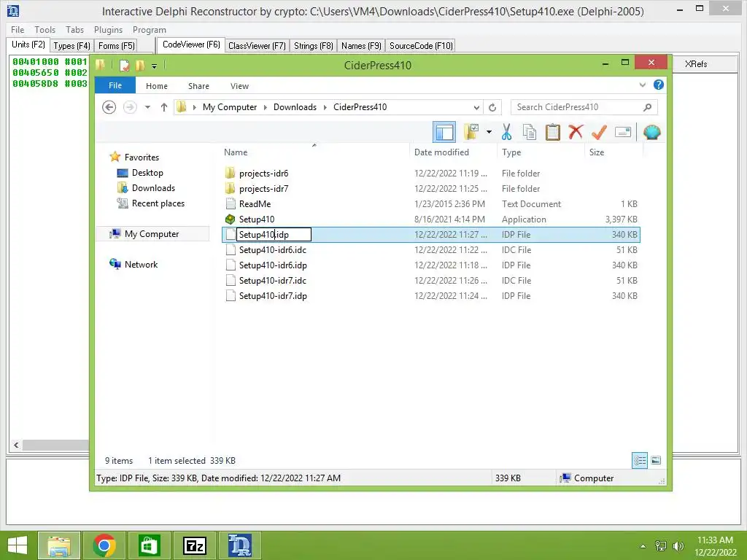
Task: Click the orange checkmark Properties icon
Action: click(x=599, y=132)
